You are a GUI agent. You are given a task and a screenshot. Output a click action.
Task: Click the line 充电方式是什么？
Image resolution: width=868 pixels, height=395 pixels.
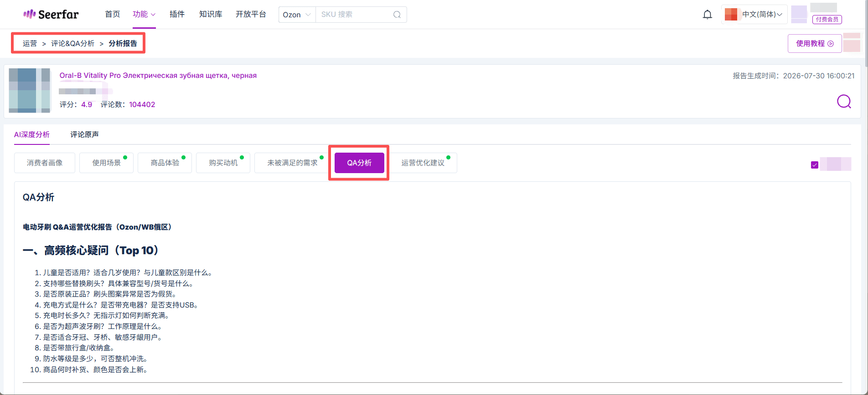point(122,305)
